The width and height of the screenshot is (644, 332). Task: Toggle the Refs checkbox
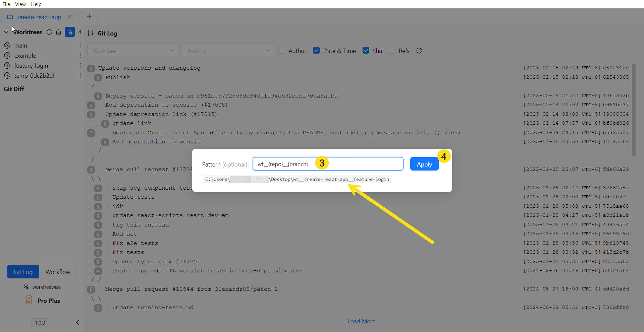[x=392, y=51]
